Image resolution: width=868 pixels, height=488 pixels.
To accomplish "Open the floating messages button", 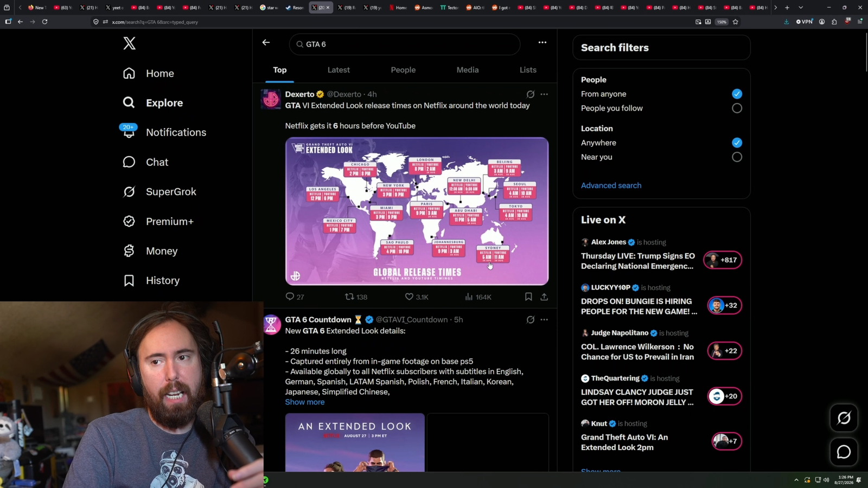I will click(844, 452).
